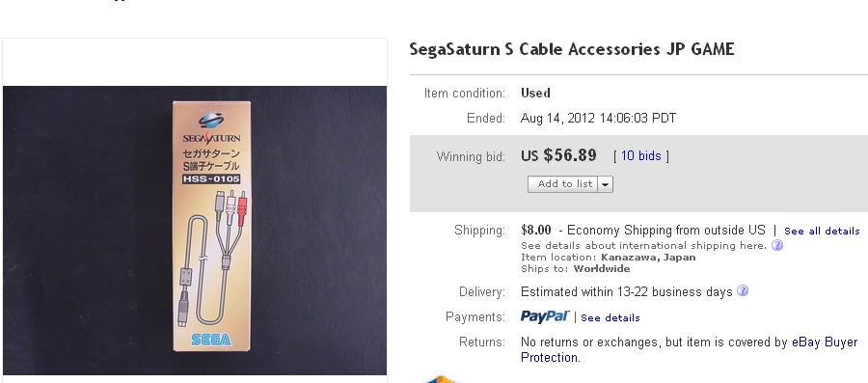
Task: Click the item condition value Used
Action: pos(535,93)
